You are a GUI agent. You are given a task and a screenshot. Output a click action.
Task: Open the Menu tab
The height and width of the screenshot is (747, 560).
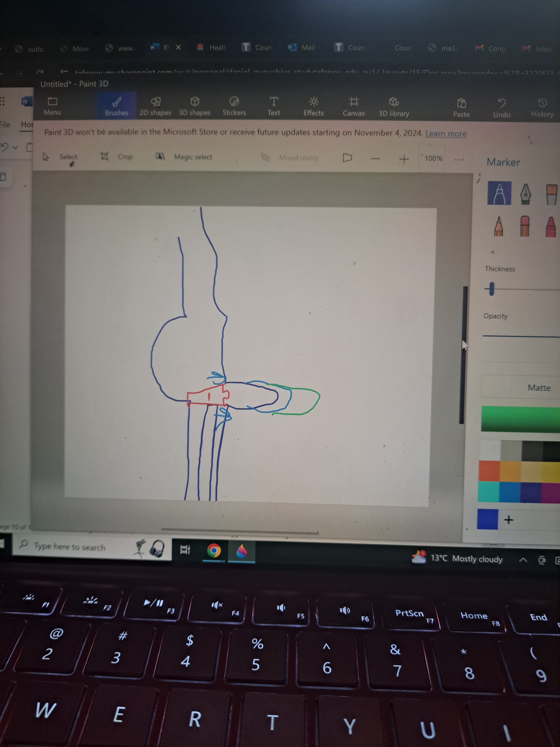[x=52, y=106]
